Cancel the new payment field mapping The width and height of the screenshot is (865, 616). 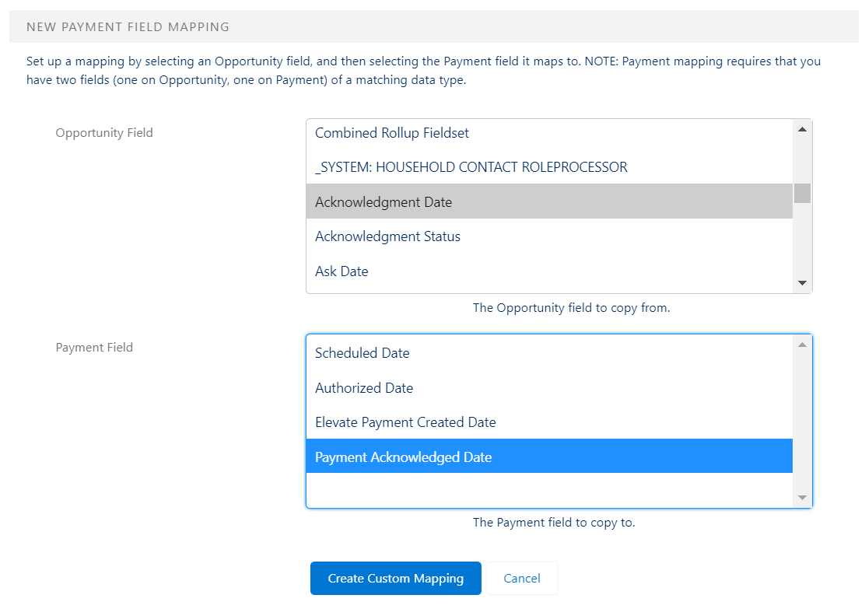coord(522,579)
